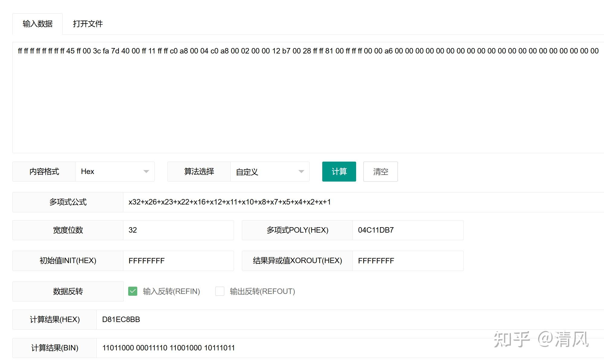This screenshot has width=604, height=364.
Task: Click the chevron arrow on 算法选择 selector
Action: coord(301,172)
